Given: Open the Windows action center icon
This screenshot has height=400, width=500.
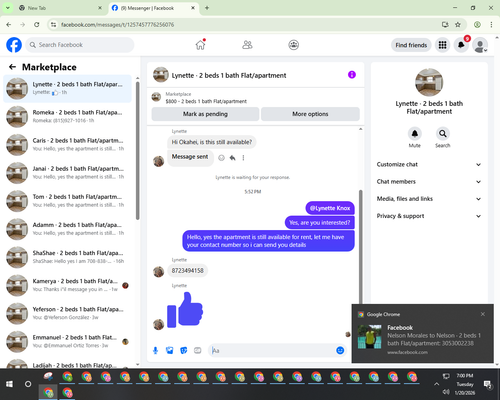Looking at the screenshot, I should pyautogui.click(x=488, y=385).
